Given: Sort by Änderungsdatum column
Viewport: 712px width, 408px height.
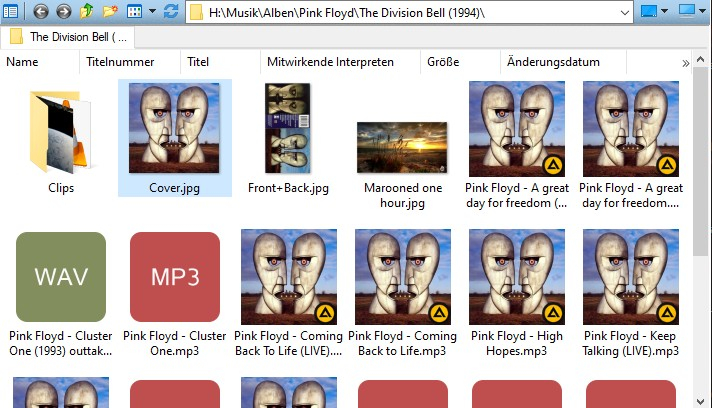Looking at the screenshot, I should click(563, 62).
